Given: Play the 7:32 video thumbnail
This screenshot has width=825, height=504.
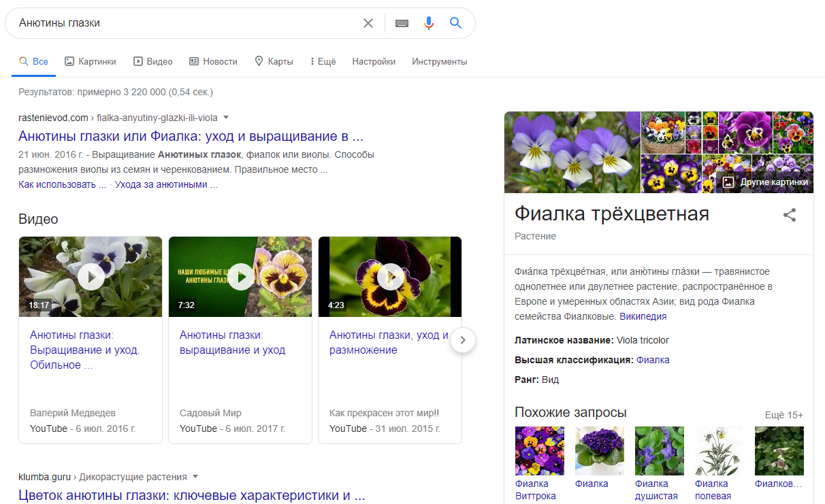Looking at the screenshot, I should pyautogui.click(x=240, y=276).
